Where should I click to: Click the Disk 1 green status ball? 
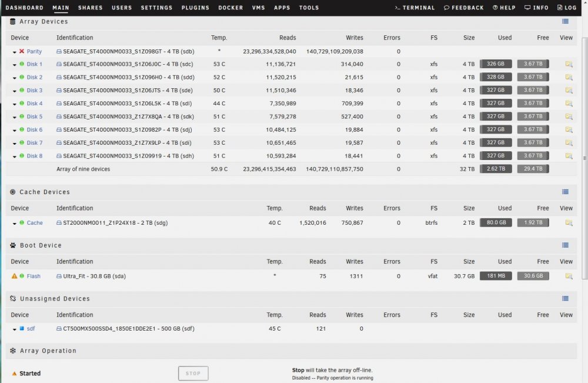tap(22, 64)
